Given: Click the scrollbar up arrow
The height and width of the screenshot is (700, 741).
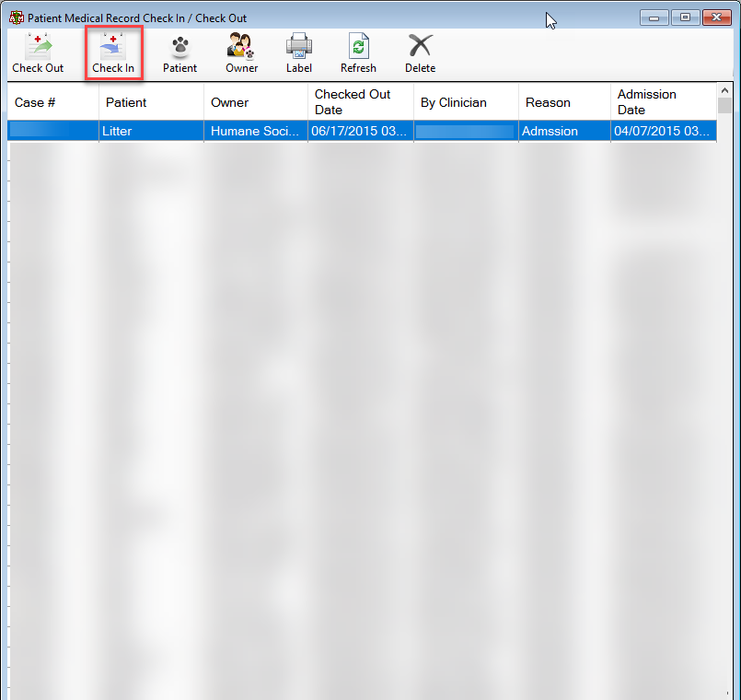Looking at the screenshot, I should tap(724, 90).
